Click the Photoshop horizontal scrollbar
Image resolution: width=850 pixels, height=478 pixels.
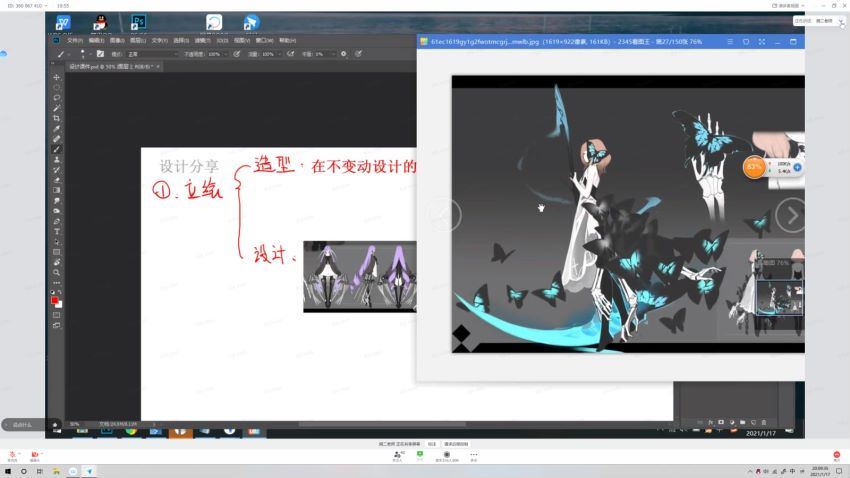[382, 424]
